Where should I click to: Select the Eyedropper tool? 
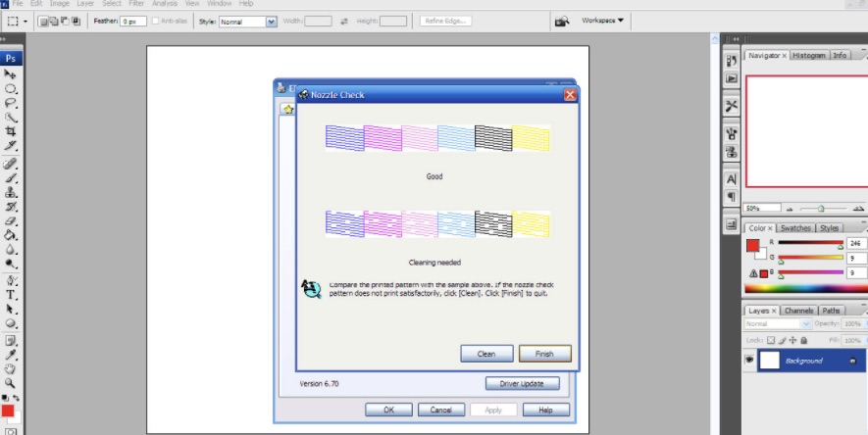coord(10,356)
